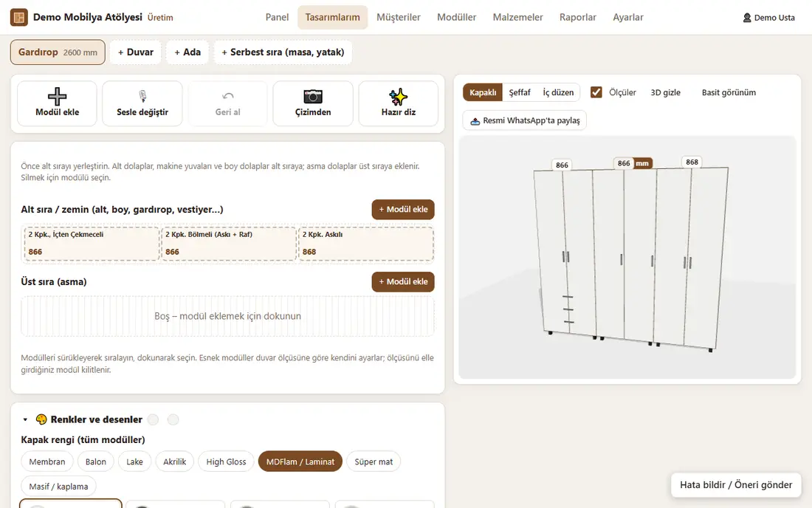Click the share icon on the WhatsApp button
The width and height of the screenshot is (812, 508).
(475, 121)
